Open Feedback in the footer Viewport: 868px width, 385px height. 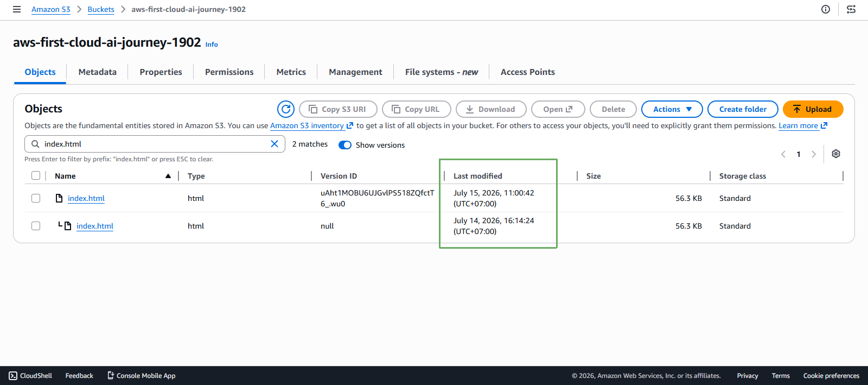tap(79, 376)
